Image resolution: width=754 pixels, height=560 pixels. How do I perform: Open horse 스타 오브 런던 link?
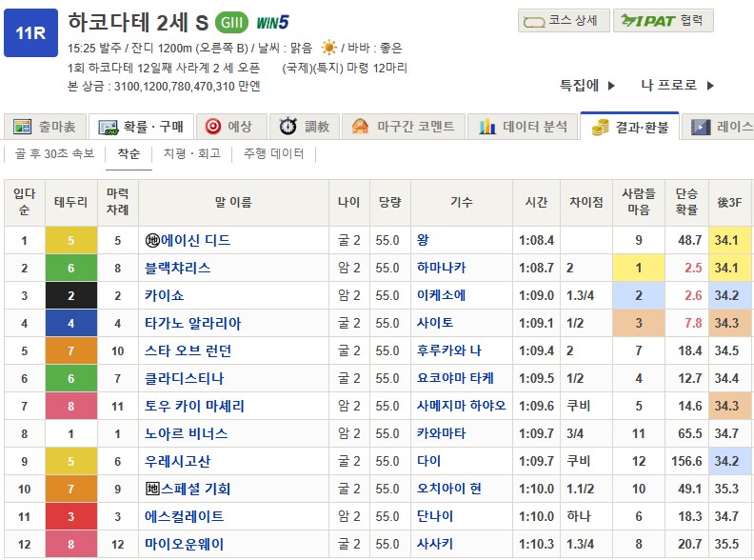tap(188, 350)
